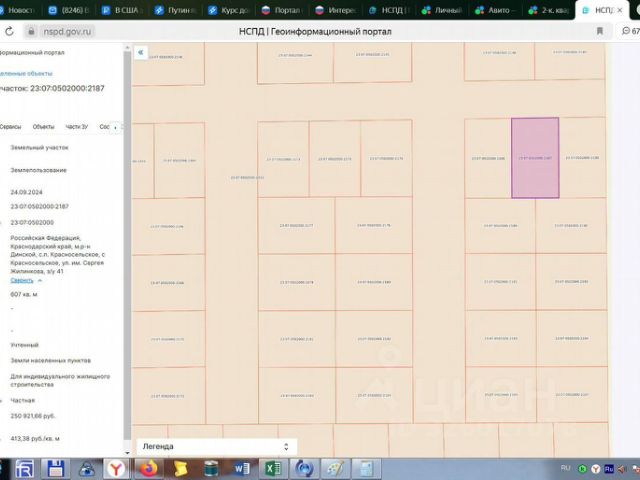Click the 24.09.2024 date value

pyautogui.click(x=26, y=192)
